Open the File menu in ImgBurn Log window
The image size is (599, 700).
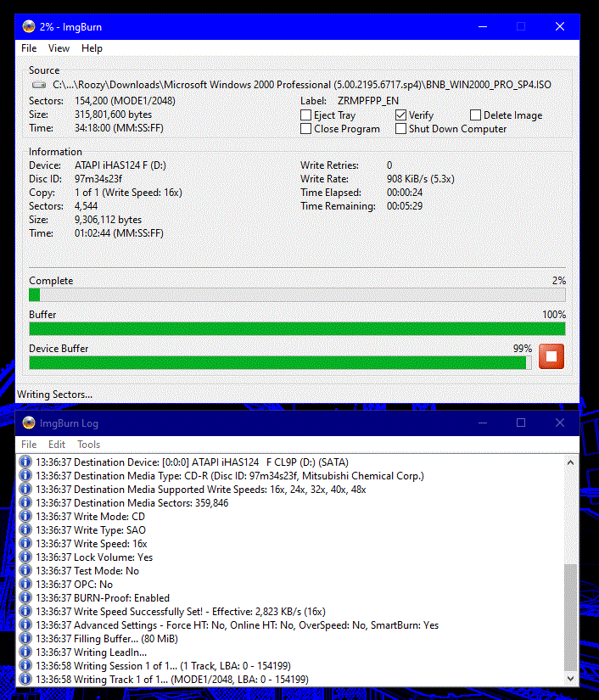pos(29,445)
